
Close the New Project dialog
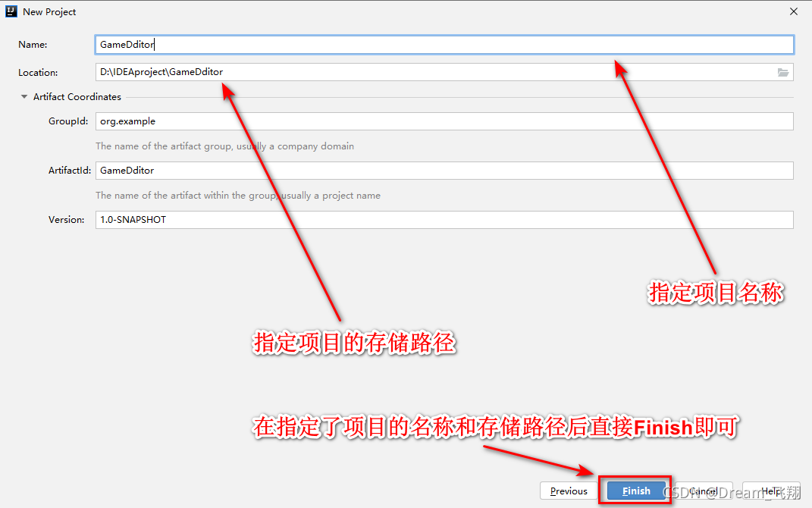click(x=793, y=11)
